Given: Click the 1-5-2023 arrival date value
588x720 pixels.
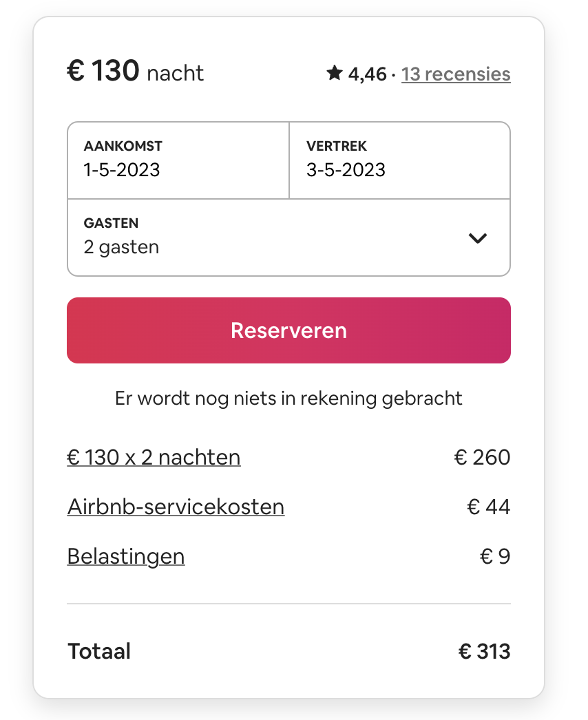Looking at the screenshot, I should [122, 169].
